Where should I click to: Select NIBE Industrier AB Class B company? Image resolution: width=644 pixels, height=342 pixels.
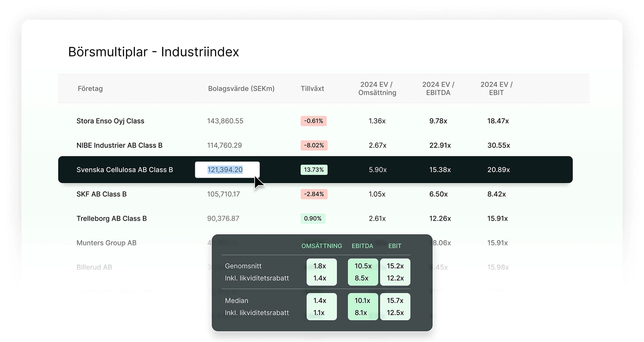(119, 145)
